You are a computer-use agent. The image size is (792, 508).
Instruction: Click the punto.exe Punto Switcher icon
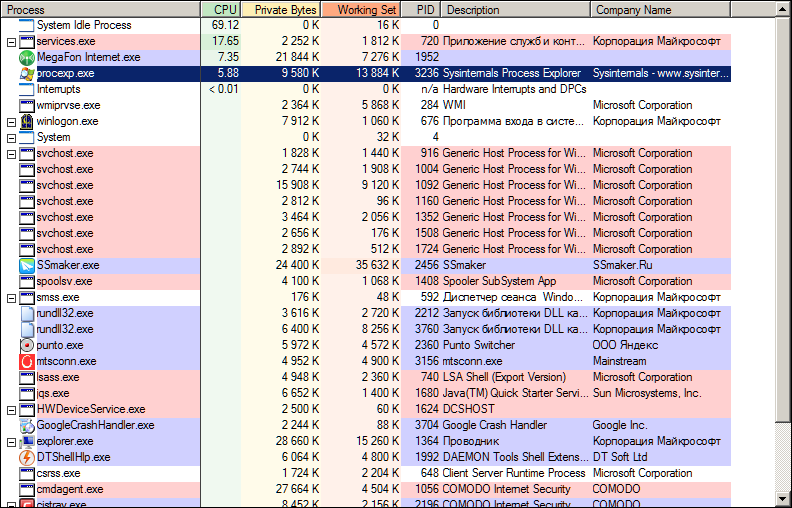tap(27, 345)
